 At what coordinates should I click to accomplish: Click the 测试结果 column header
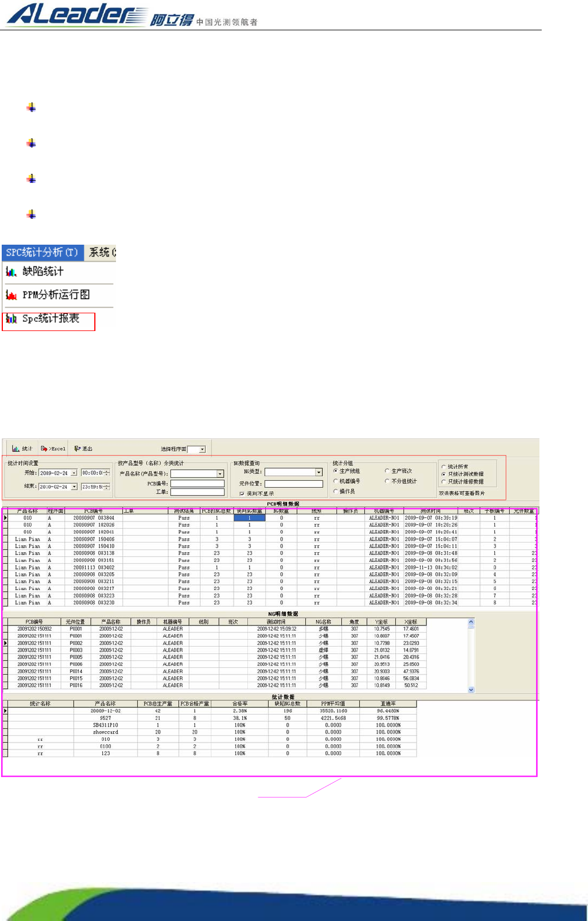pyautogui.click(x=184, y=511)
